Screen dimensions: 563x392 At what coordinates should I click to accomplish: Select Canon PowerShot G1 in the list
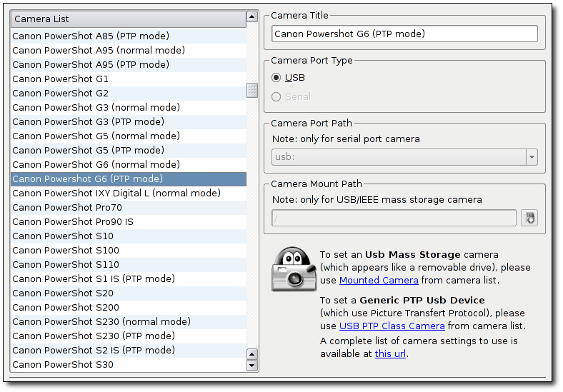point(129,79)
